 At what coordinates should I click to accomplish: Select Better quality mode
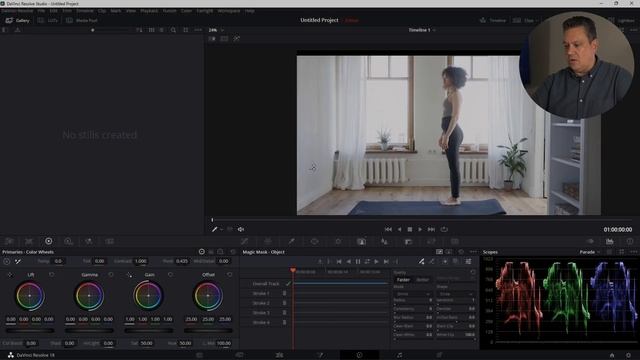click(423, 280)
